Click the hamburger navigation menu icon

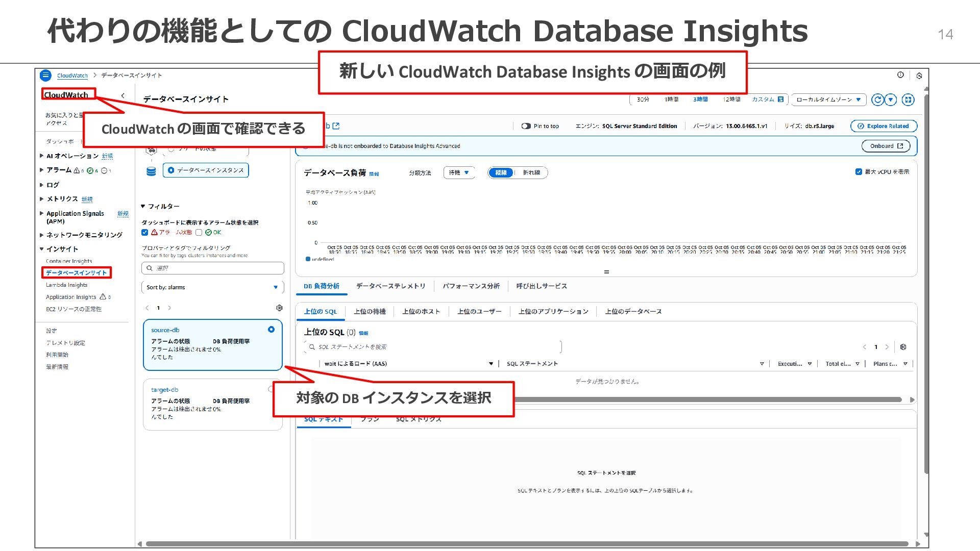pos(45,76)
